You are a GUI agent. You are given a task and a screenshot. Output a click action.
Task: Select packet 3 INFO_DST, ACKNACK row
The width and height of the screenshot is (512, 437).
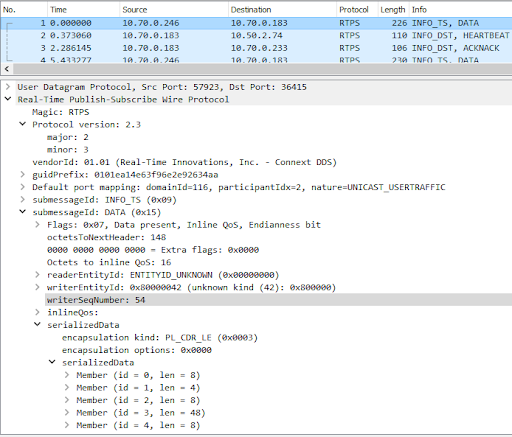point(256,48)
